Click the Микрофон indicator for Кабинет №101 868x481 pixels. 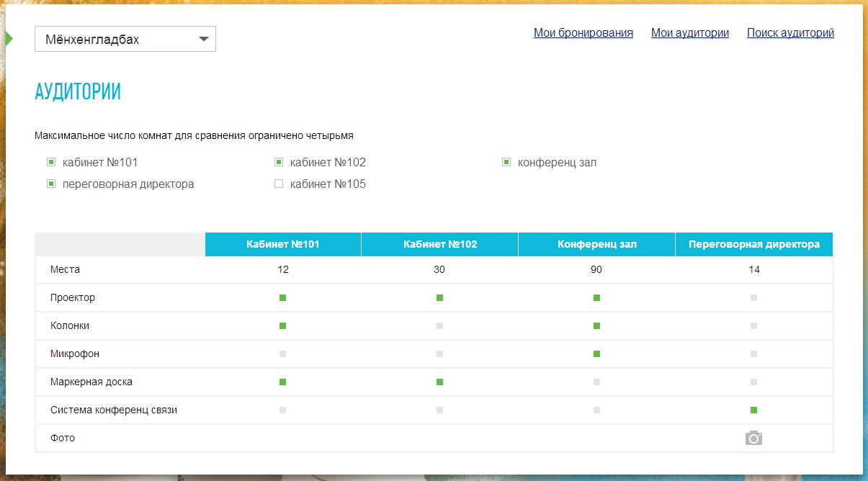pyautogui.click(x=283, y=354)
